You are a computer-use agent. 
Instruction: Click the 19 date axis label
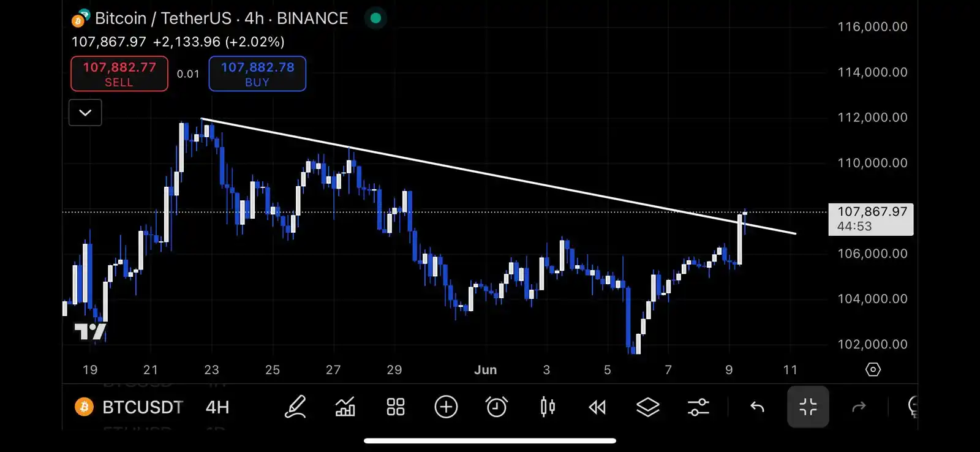90,370
